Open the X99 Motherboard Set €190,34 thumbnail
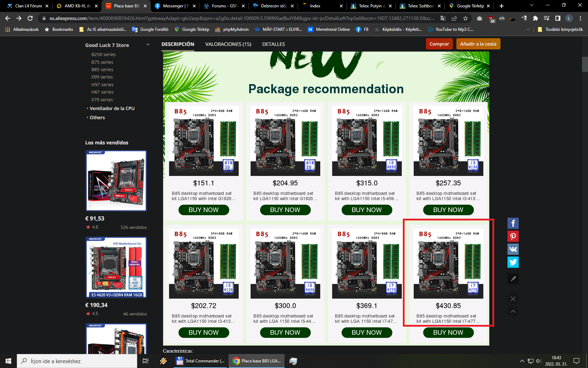 tap(116, 267)
